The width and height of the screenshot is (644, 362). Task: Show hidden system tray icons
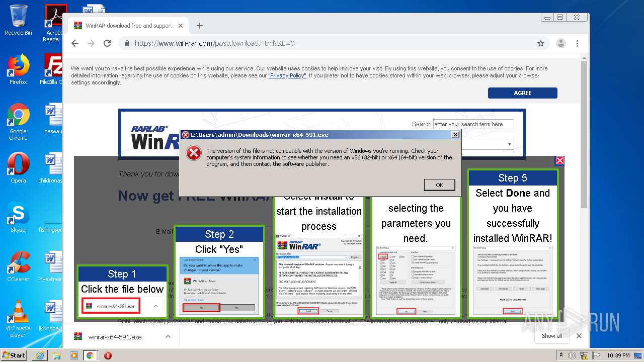[x=562, y=355]
